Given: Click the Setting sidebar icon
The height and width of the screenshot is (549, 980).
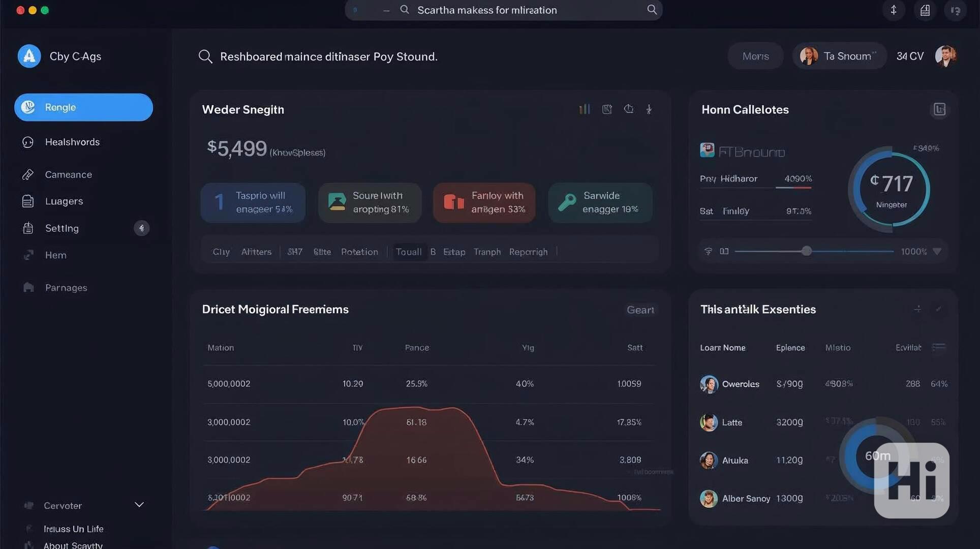Looking at the screenshot, I should click(28, 228).
